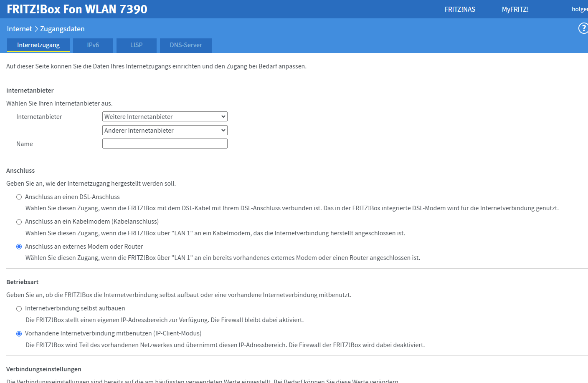Click the FRITZ!Box Fon WLAN 7390 title

(77, 9)
